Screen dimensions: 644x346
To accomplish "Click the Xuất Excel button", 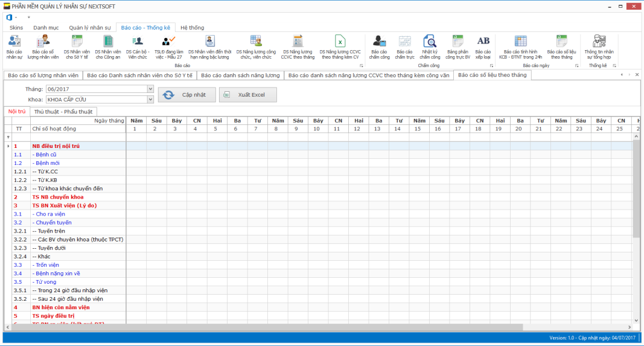I will click(247, 95).
